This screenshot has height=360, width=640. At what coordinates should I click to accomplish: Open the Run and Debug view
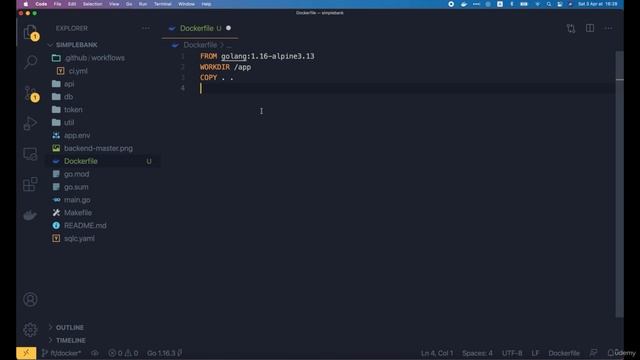point(30,123)
